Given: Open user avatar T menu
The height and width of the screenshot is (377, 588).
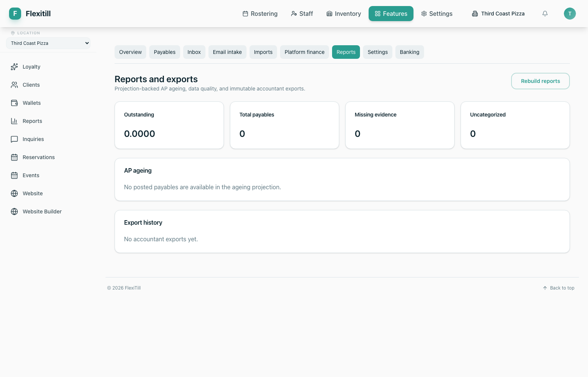Looking at the screenshot, I should coord(570,14).
